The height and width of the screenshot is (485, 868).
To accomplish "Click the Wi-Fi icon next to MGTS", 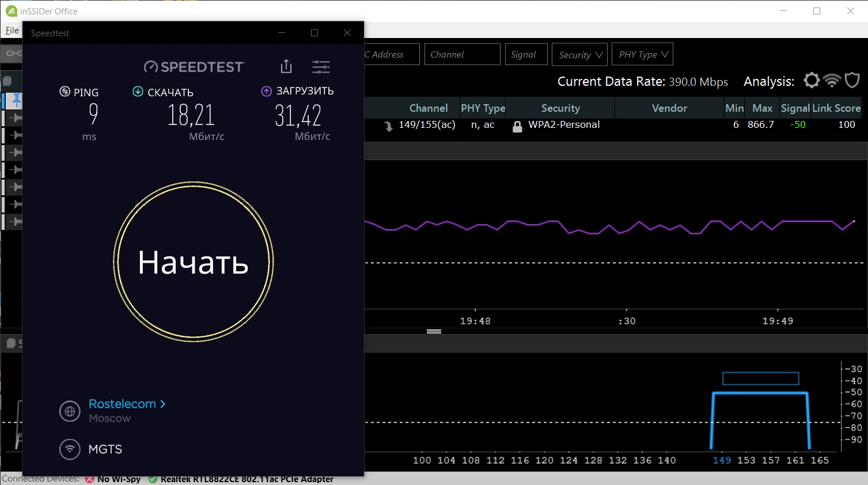I will pos(70,449).
